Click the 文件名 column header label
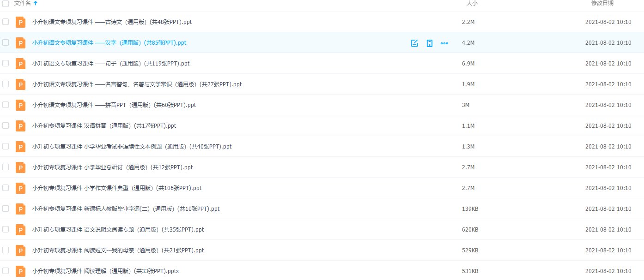 [x=22, y=3]
